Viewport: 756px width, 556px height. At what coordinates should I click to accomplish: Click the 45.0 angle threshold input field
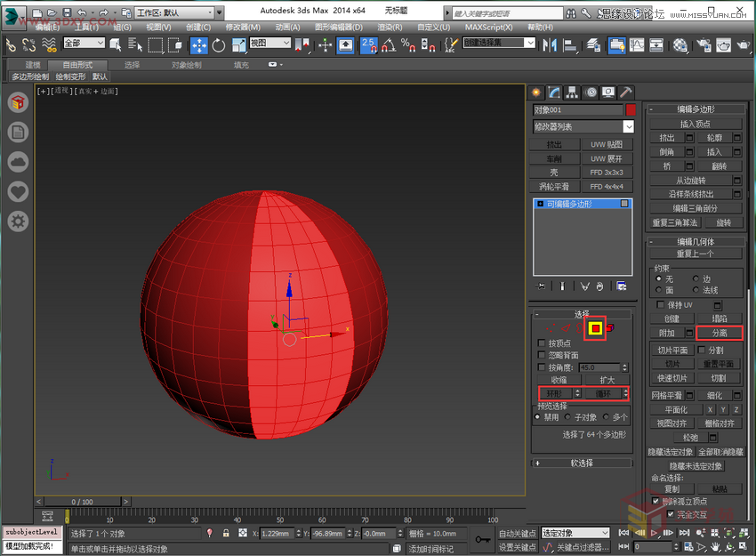pyautogui.click(x=600, y=367)
